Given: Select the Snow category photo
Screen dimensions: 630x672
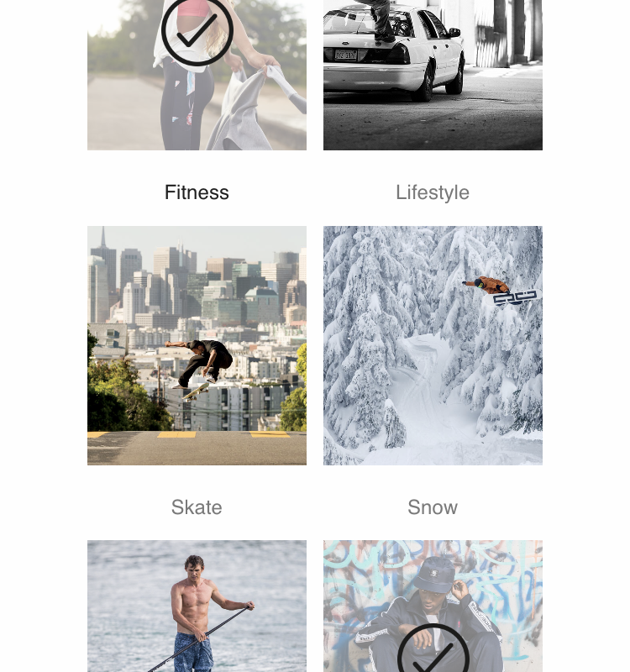Looking at the screenshot, I should tap(433, 345).
